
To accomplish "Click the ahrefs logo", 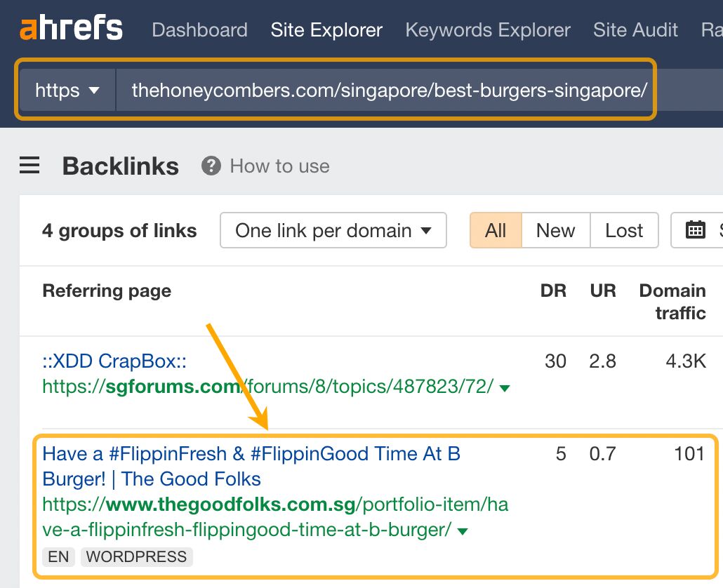I will click(x=71, y=29).
